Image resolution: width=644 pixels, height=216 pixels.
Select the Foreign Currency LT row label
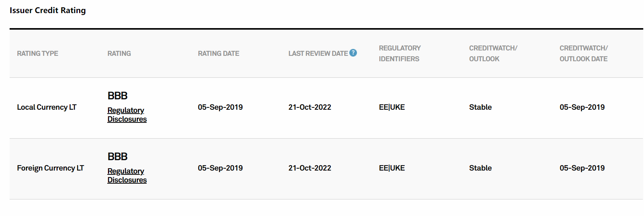[x=50, y=168]
